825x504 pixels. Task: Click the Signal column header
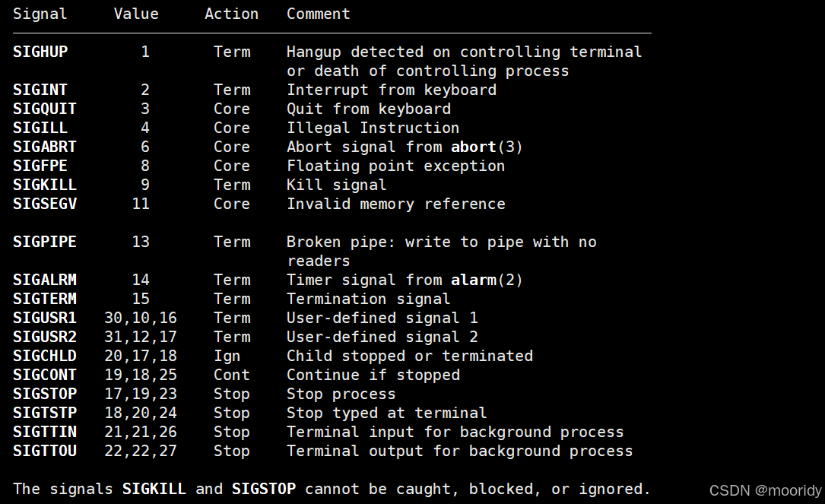[40, 14]
